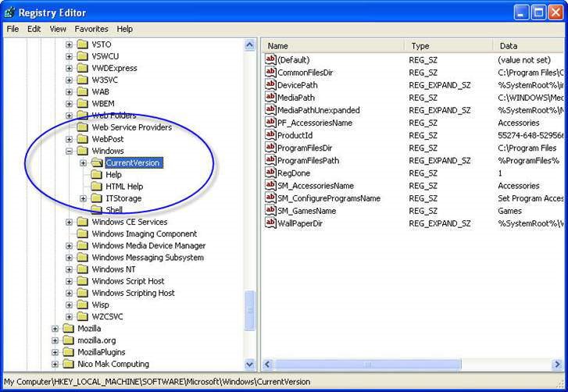Screen dimensions: 568x392
Task: Sort values by the Name column header
Action: tap(333, 46)
